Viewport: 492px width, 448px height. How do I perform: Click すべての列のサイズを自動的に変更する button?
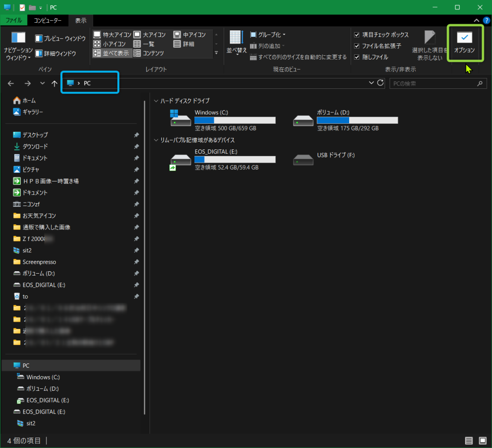pyautogui.click(x=299, y=57)
